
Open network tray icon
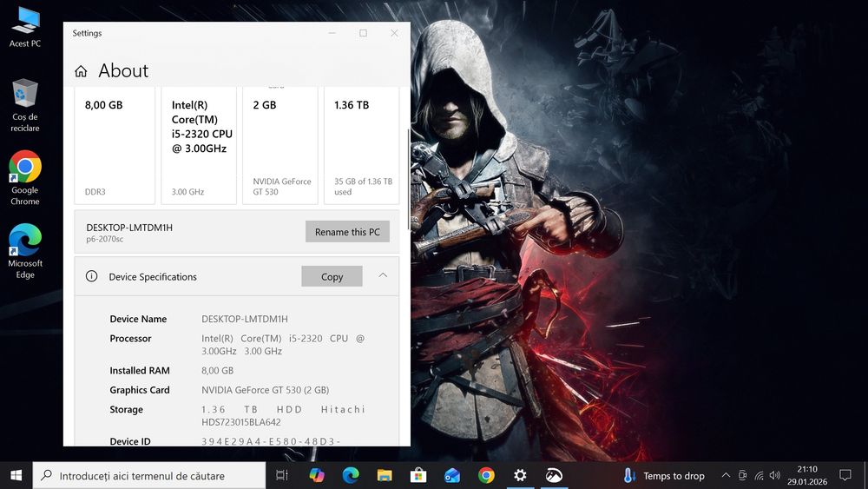pos(759,475)
